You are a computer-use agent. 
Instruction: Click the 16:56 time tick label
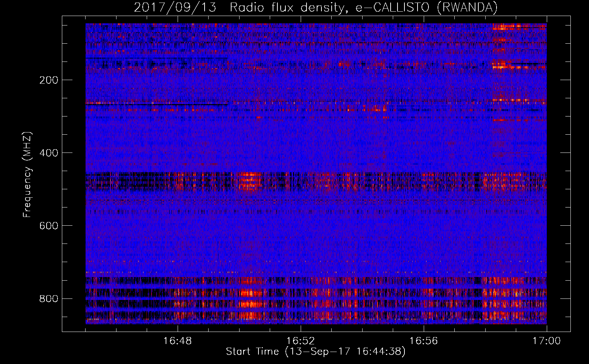(424, 341)
